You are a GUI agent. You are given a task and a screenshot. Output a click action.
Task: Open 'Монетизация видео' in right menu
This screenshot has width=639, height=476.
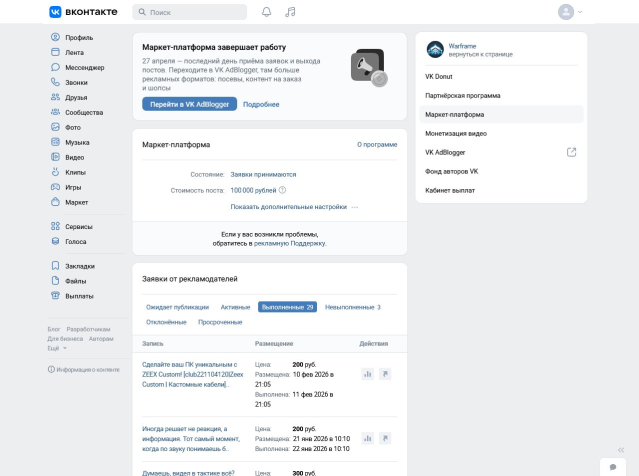pyautogui.click(x=456, y=133)
